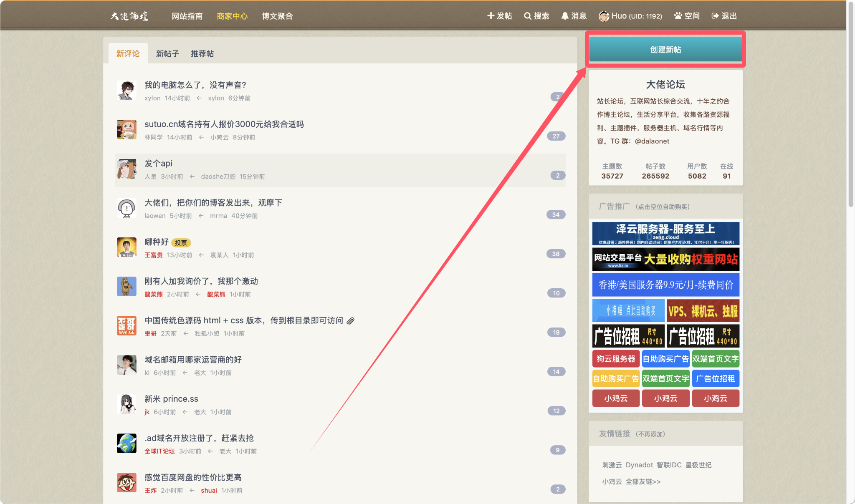
Task: Open 歪哥 avatar thumbnail
Action: pos(126,326)
